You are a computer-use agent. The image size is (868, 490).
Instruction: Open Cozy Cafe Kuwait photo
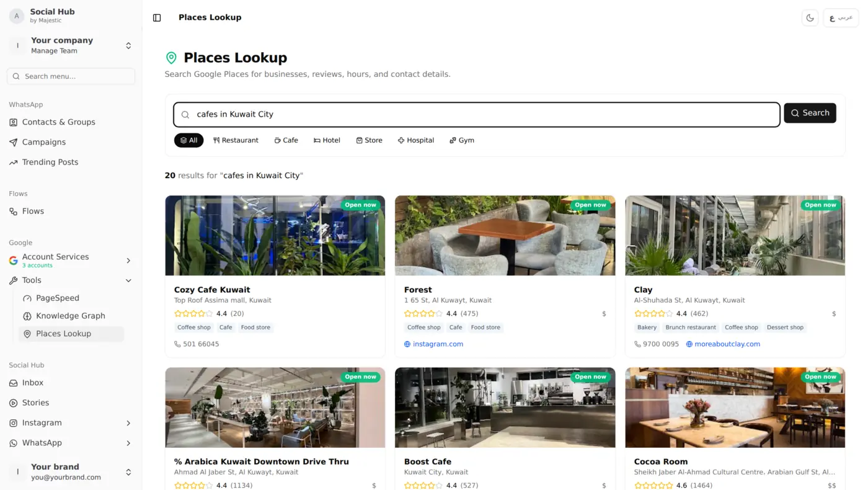coord(275,236)
